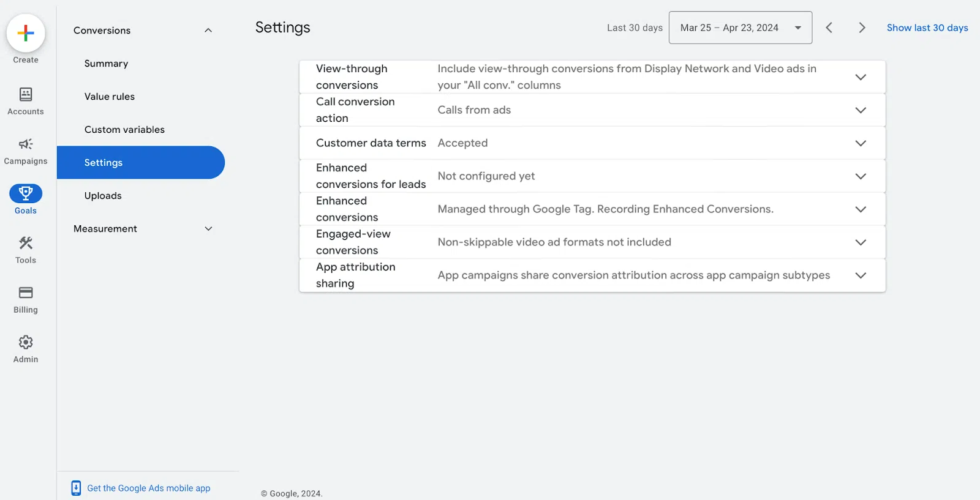The width and height of the screenshot is (980, 500).
Task: Expand Enhanced conversions for leads row
Action: (860, 176)
